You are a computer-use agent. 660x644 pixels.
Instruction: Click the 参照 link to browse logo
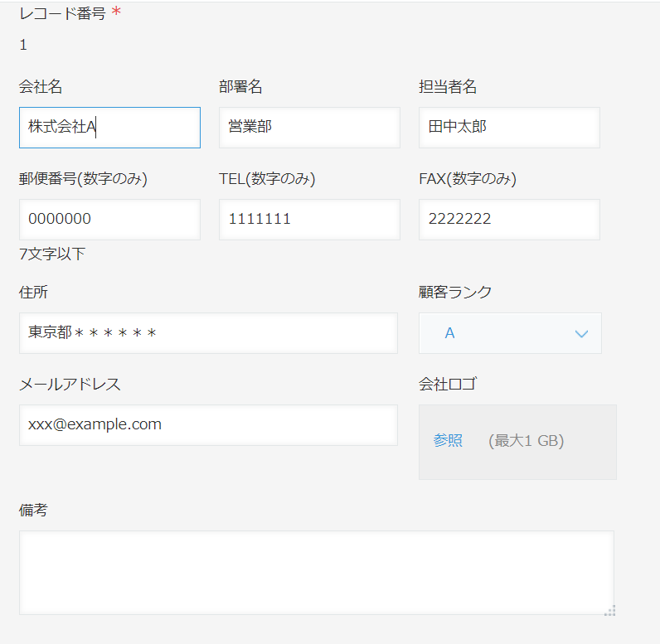click(x=448, y=440)
